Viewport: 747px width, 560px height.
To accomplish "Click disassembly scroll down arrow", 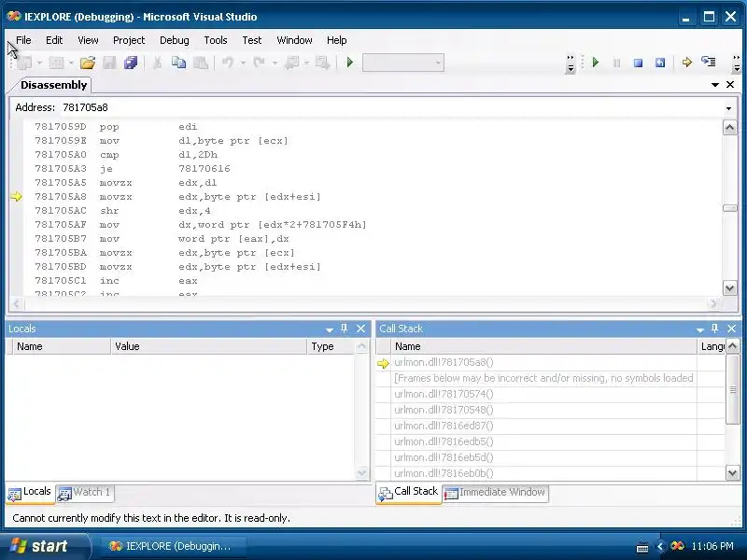I will pos(729,287).
